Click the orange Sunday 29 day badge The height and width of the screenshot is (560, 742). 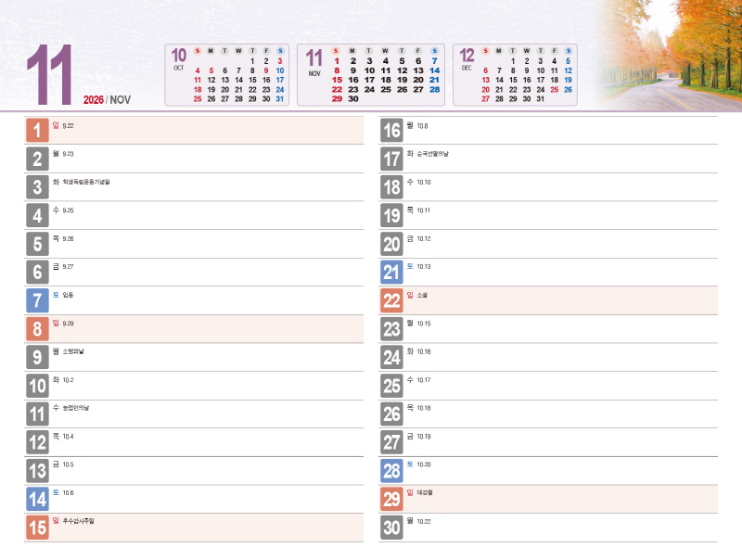tap(391, 500)
